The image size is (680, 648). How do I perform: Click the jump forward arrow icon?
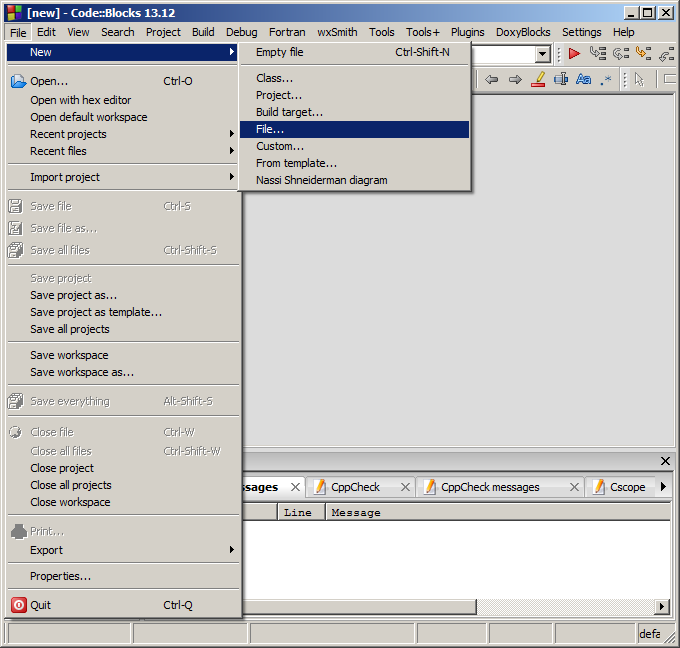[515, 80]
